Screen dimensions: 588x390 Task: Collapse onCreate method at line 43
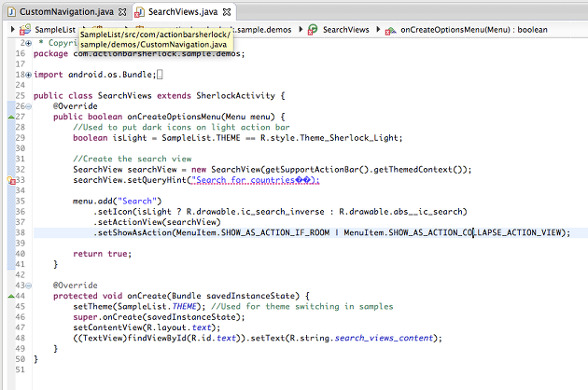click(x=29, y=286)
